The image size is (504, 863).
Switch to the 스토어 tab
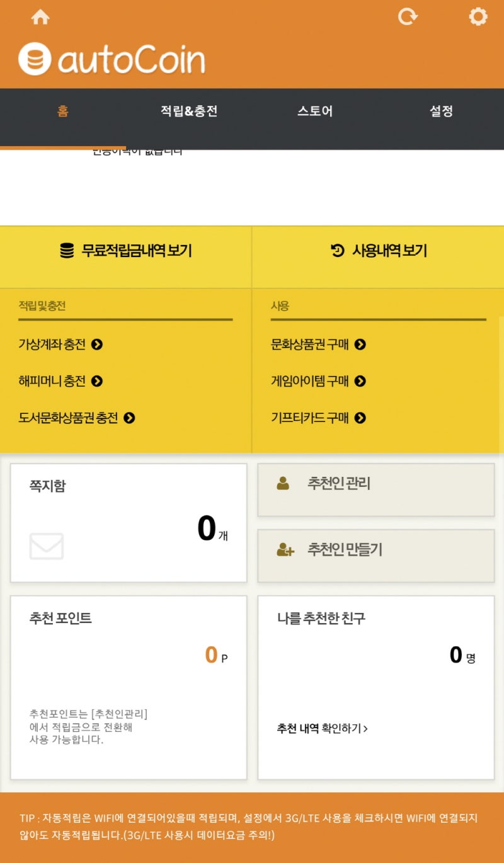pos(316,111)
